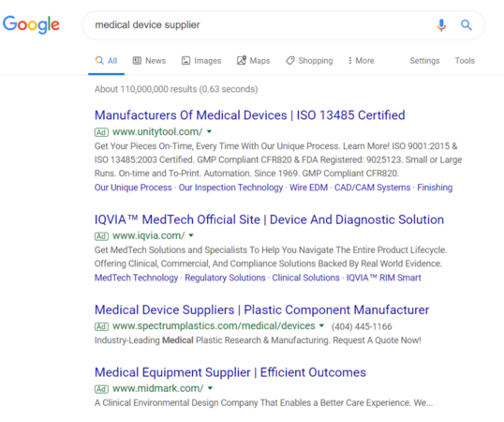The width and height of the screenshot is (504, 422).
Task: Open the 'Clinical Solutions' sitelink
Action: coord(305,278)
